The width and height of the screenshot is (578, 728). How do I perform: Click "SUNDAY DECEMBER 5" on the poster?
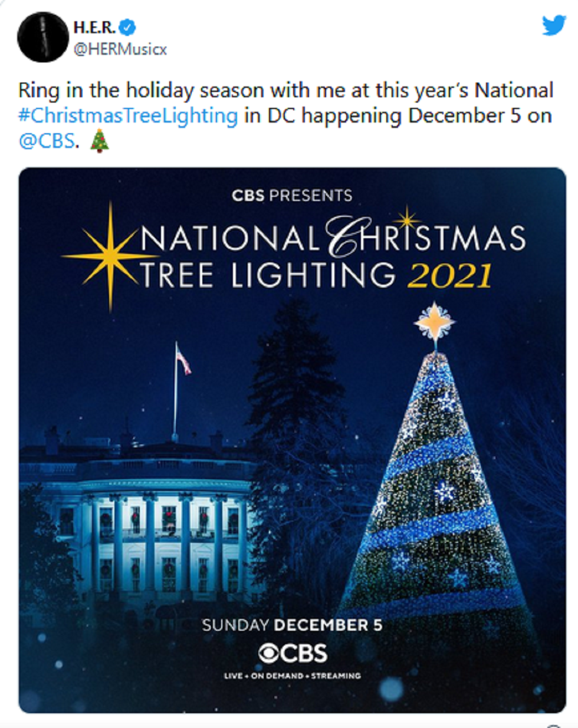pos(292,625)
